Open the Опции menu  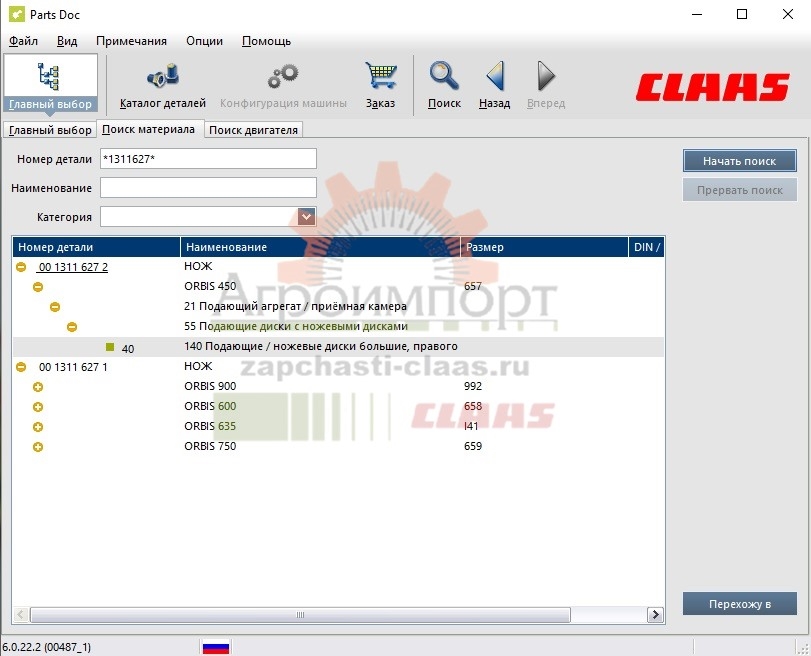pos(204,41)
